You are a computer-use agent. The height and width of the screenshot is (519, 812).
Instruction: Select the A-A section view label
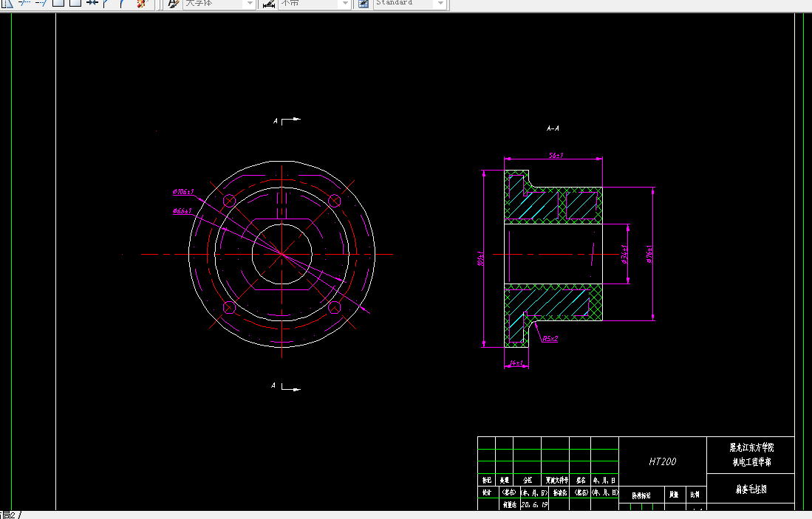coord(553,128)
